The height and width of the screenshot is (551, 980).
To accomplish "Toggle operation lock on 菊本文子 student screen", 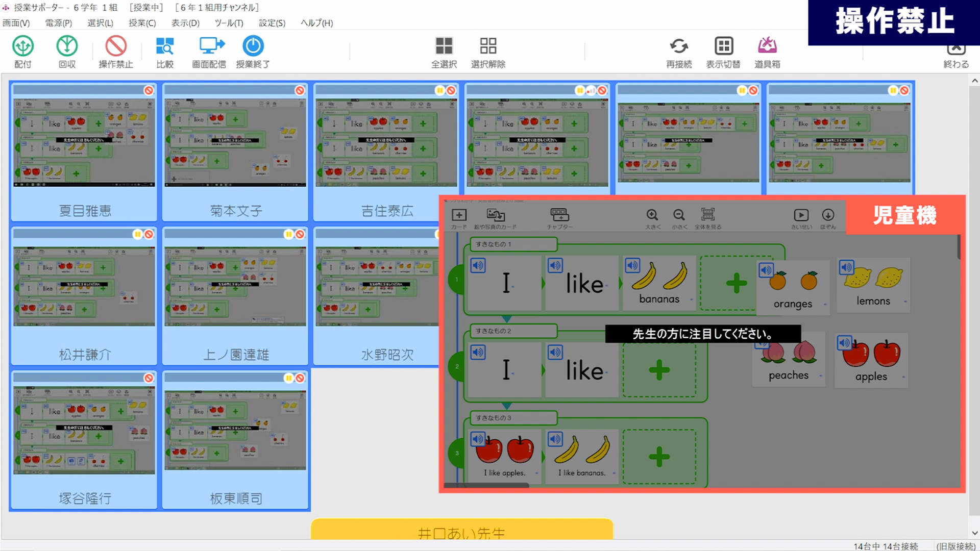I will (x=299, y=91).
